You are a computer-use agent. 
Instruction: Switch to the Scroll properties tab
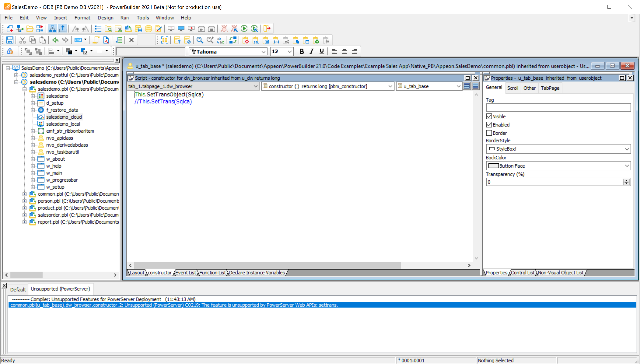513,88
